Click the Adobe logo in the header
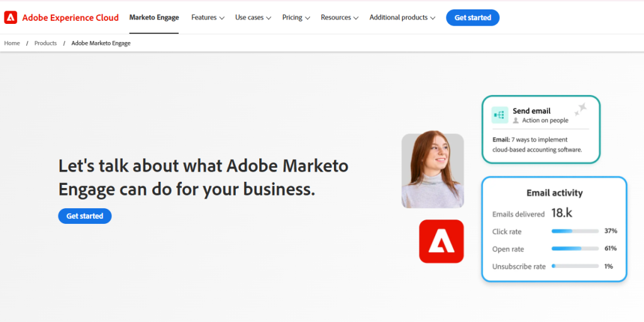The width and height of the screenshot is (644, 322). 11,18
